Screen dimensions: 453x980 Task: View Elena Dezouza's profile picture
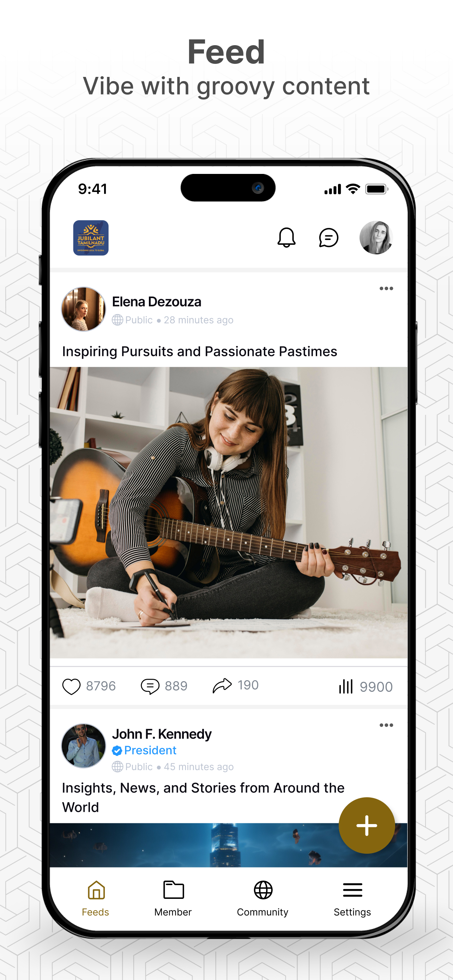pyautogui.click(x=83, y=309)
